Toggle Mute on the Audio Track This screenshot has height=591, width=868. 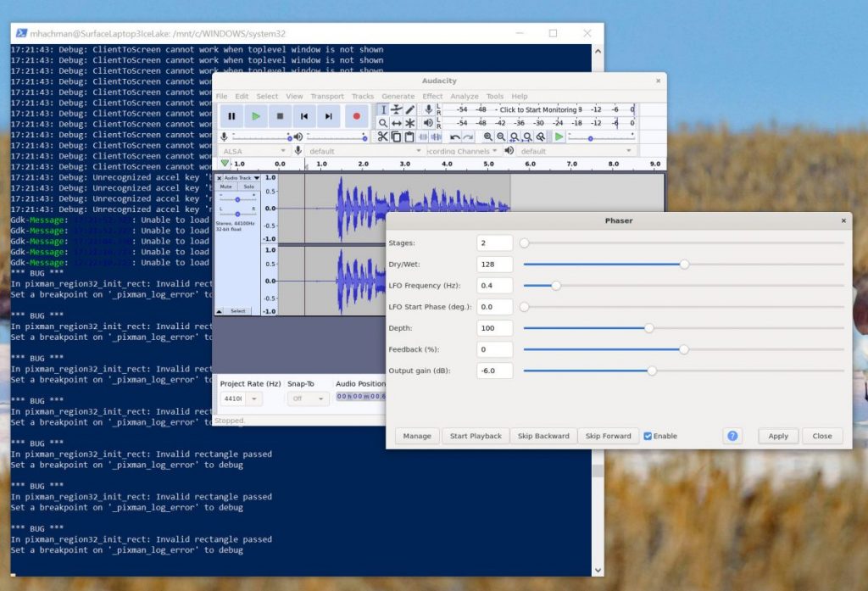pyautogui.click(x=225, y=187)
